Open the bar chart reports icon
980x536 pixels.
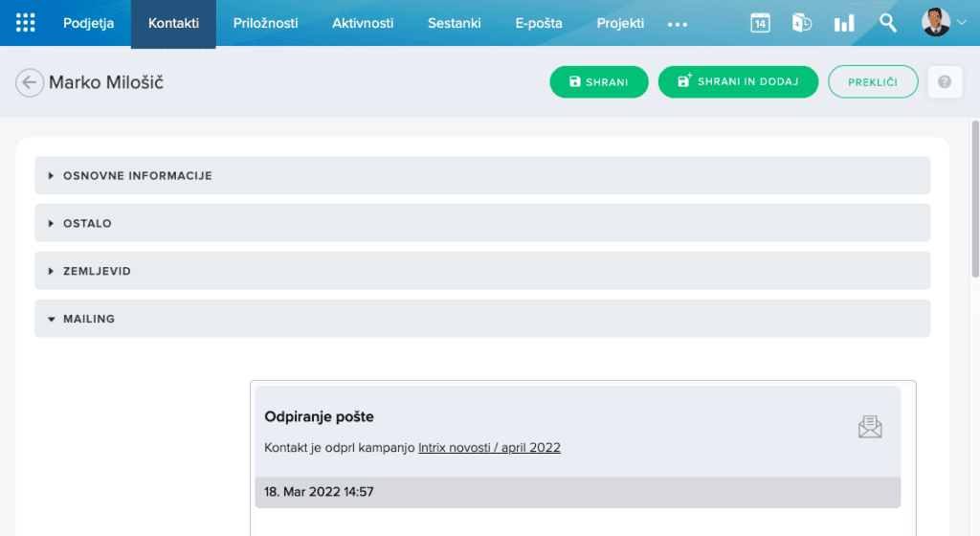pos(843,23)
